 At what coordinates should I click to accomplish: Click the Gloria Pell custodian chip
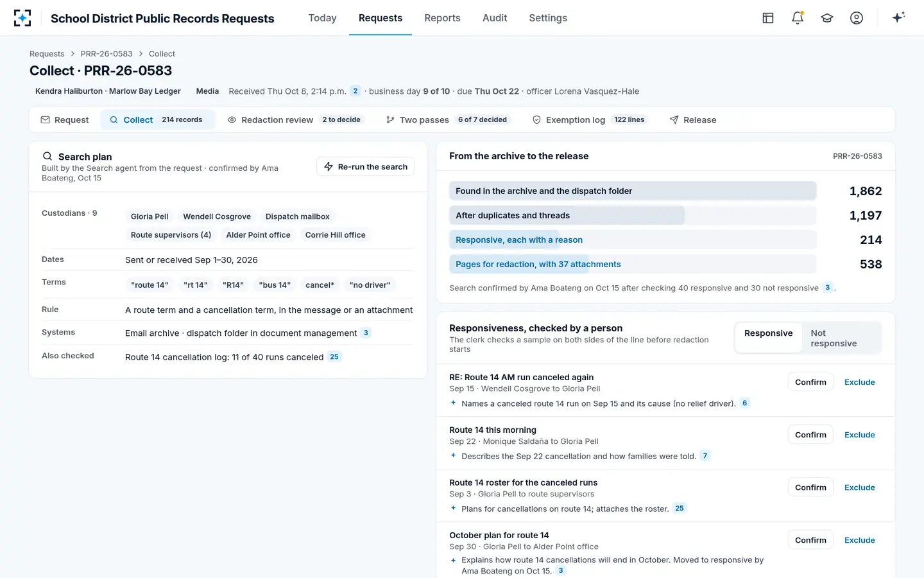[150, 216]
